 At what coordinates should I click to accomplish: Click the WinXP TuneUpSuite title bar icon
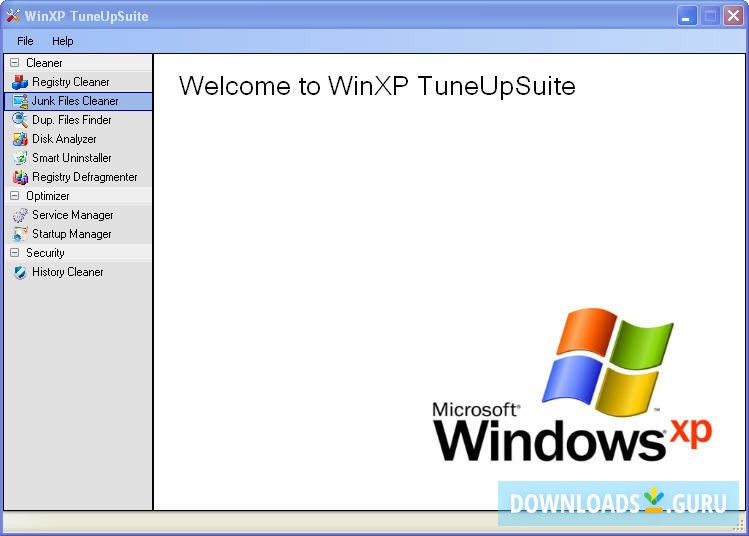13,16
